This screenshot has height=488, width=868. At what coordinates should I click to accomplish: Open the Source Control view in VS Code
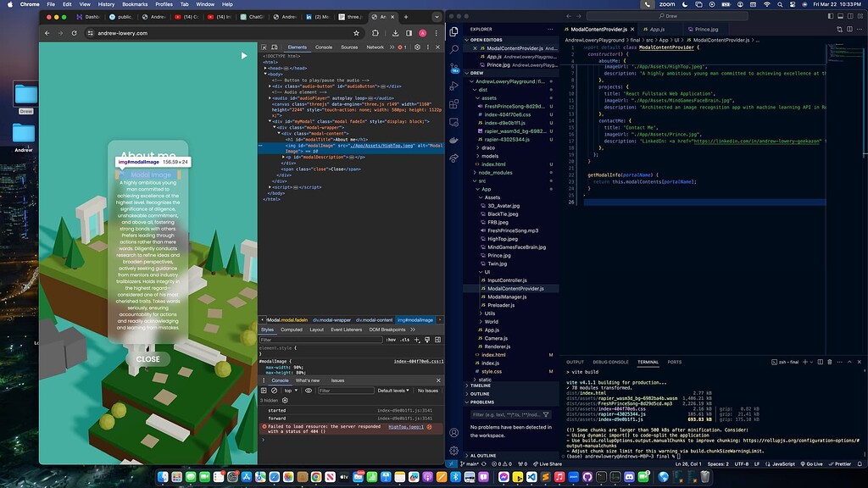[x=453, y=69]
